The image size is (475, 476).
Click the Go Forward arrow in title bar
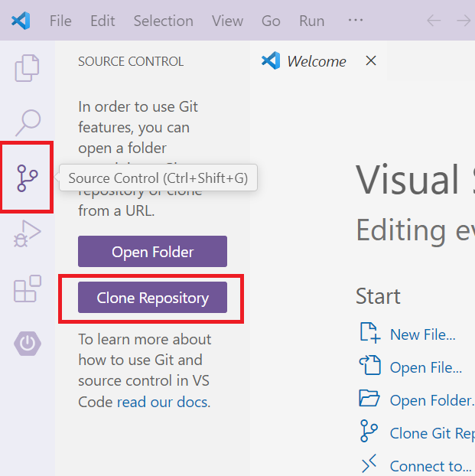coord(464,21)
